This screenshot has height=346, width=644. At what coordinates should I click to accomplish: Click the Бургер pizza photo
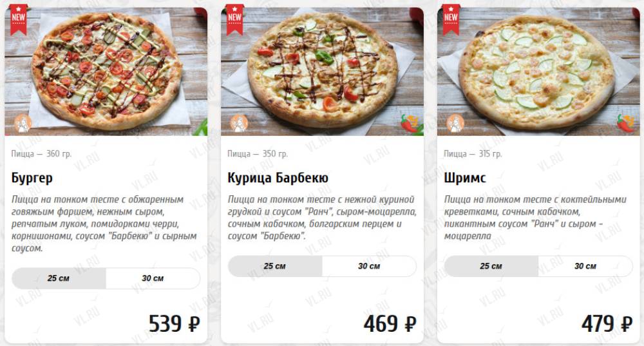point(106,72)
